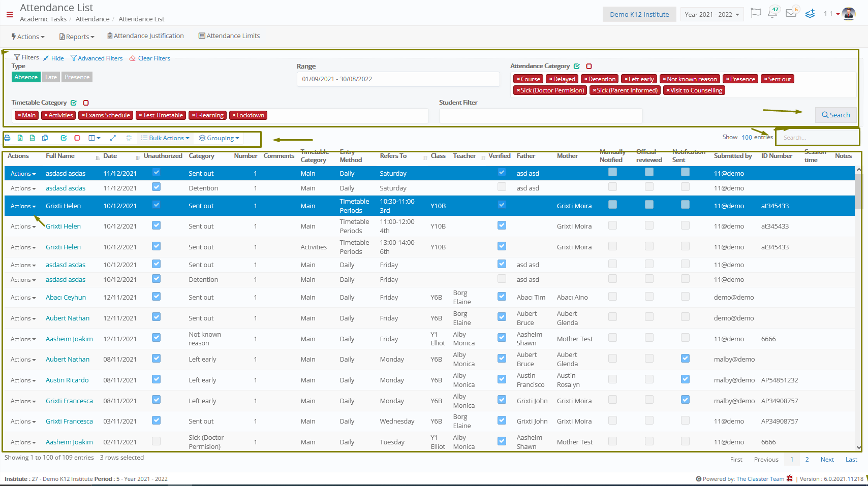
Task: Open Attendance Justification
Action: click(146, 36)
